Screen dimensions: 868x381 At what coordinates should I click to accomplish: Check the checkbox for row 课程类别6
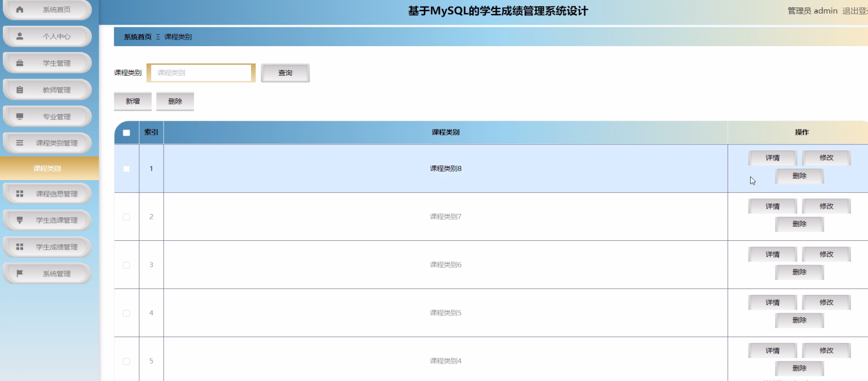[x=126, y=265]
